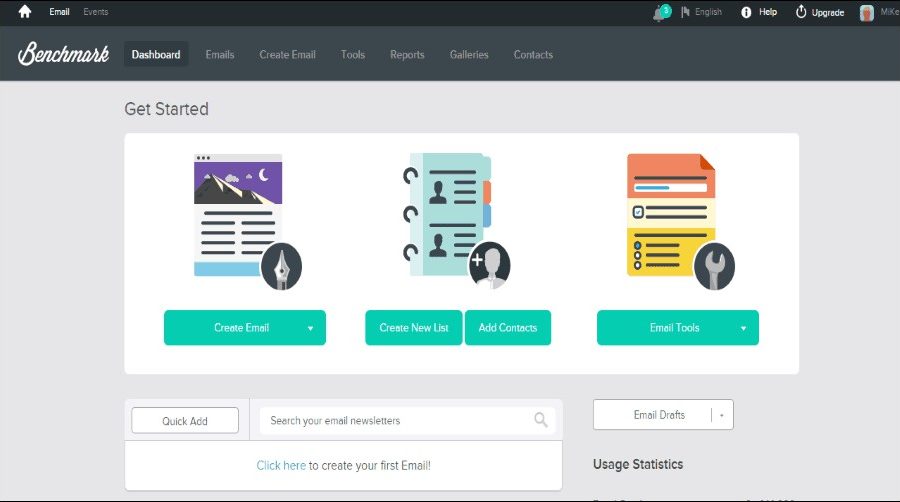Go to the Contacts menu
Viewport: 900px width, 502px height.
533,55
